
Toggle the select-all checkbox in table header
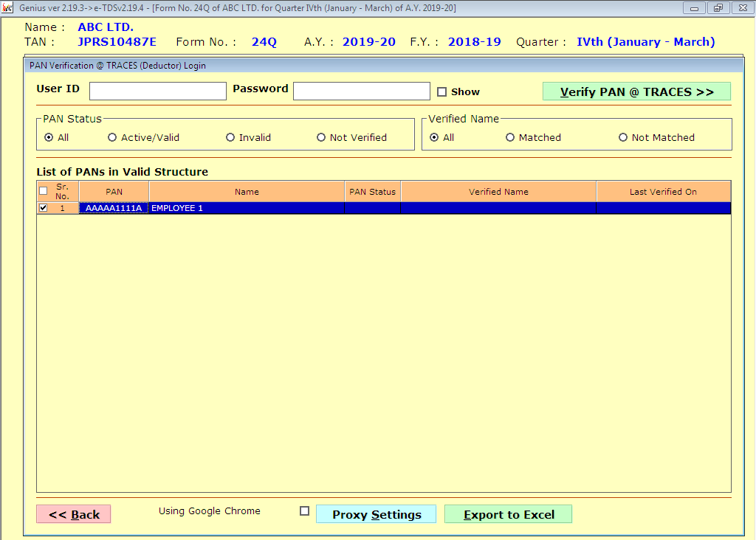(43, 191)
